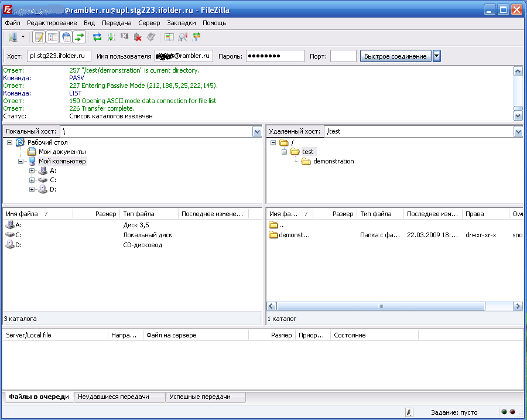Switch to the Успешные передачи tab
Screen dimensions: 527x420
point(206,397)
